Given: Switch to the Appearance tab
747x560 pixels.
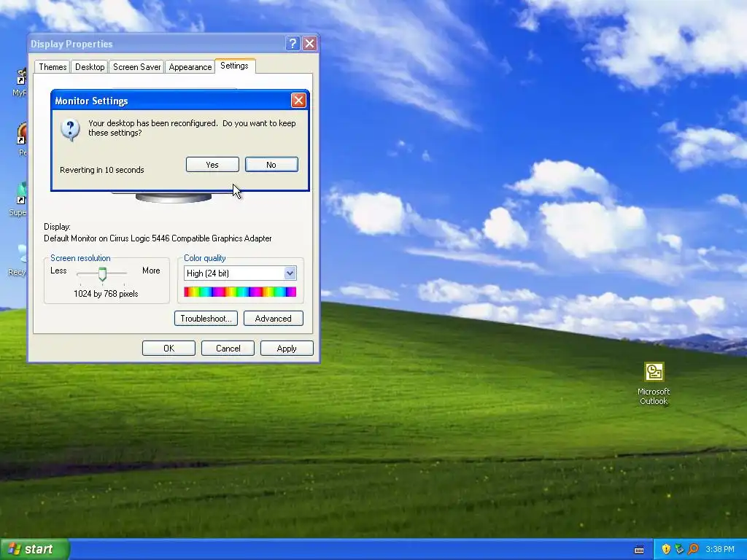Looking at the screenshot, I should (x=190, y=67).
